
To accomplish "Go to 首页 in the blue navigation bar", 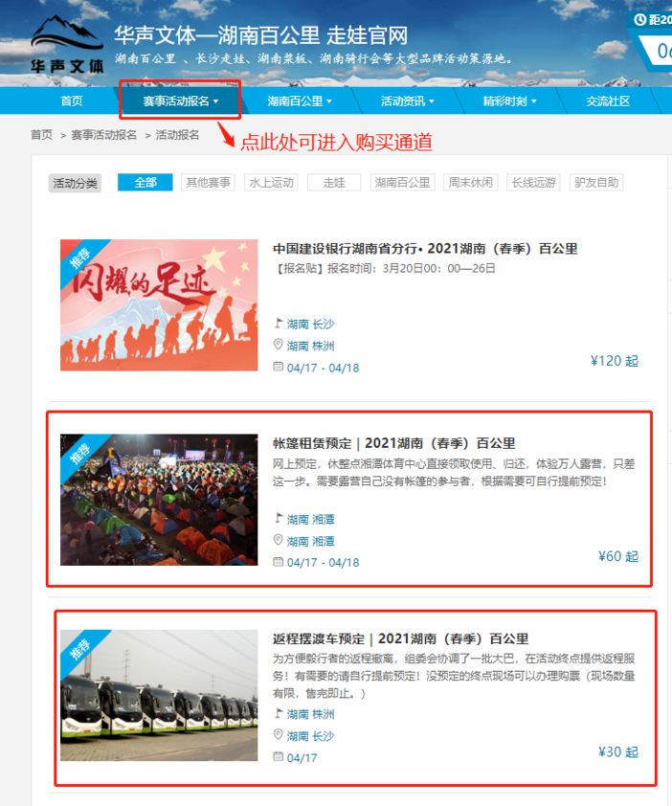I will tap(72, 101).
